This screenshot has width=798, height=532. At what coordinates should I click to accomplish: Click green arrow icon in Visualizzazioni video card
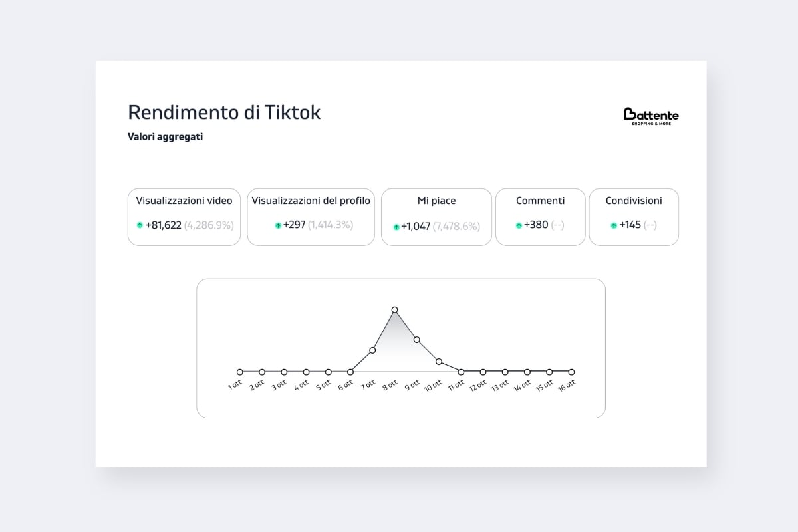(x=140, y=225)
